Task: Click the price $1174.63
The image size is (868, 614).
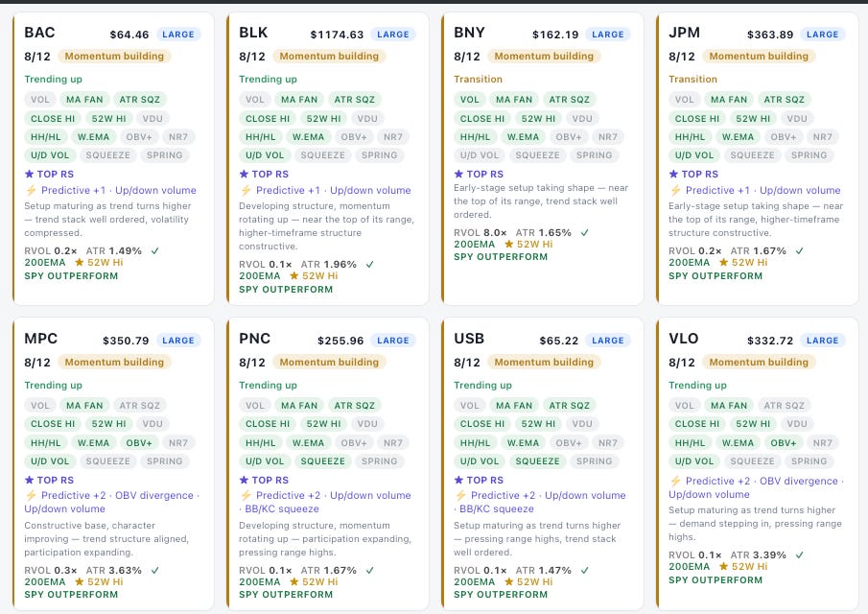Action: (337, 35)
